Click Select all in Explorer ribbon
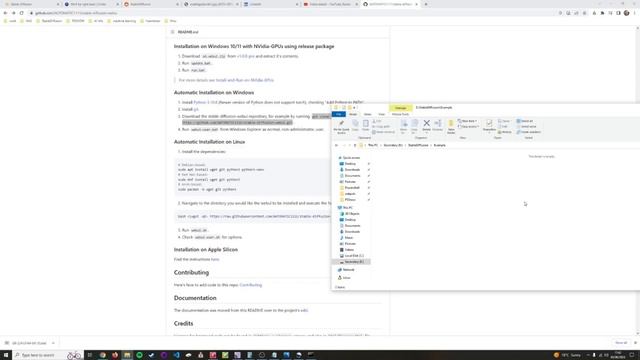This screenshot has height=360, width=640. click(525, 121)
